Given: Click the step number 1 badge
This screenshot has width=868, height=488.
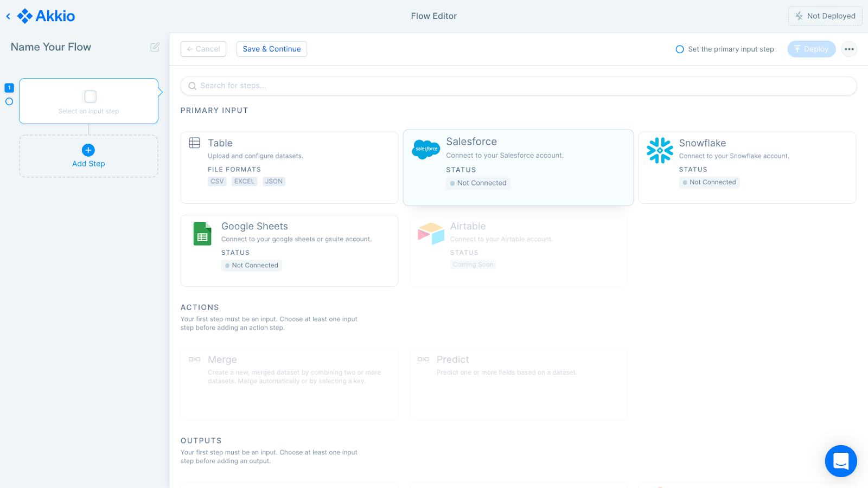Looking at the screenshot, I should coord(9,87).
